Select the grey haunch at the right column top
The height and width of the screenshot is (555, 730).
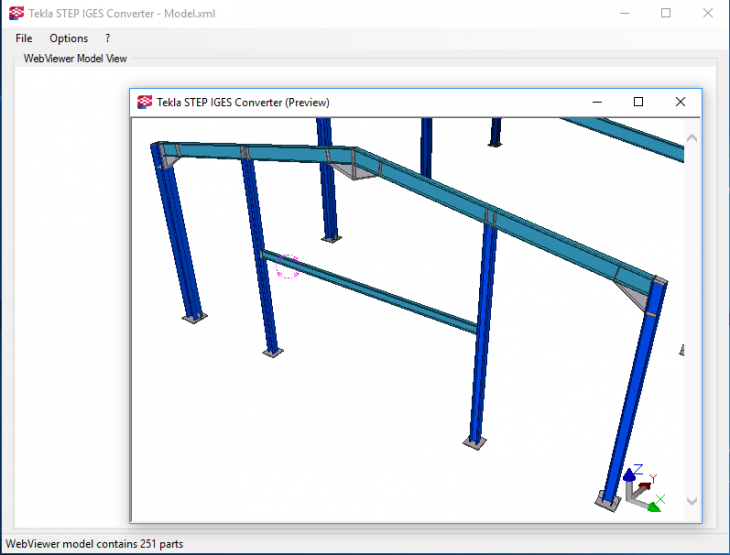[632, 293]
